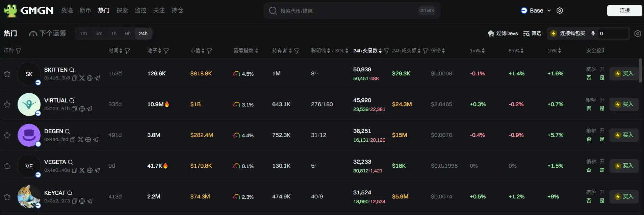The width and height of the screenshot is (644, 215).
Task: Select the 5m timeframe
Action: pos(99,33)
